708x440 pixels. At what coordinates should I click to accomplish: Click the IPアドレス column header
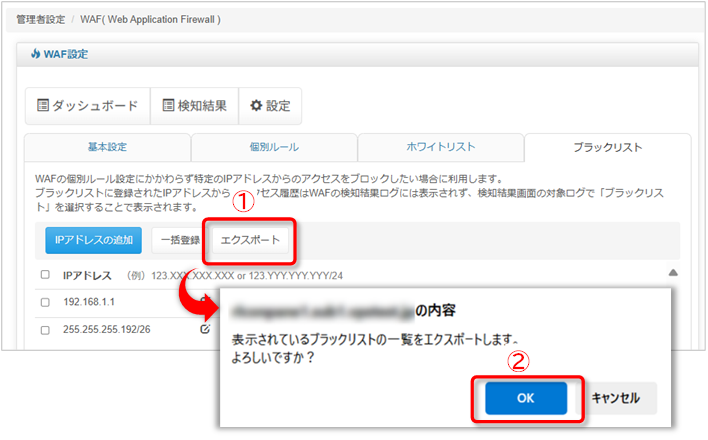[x=87, y=276]
